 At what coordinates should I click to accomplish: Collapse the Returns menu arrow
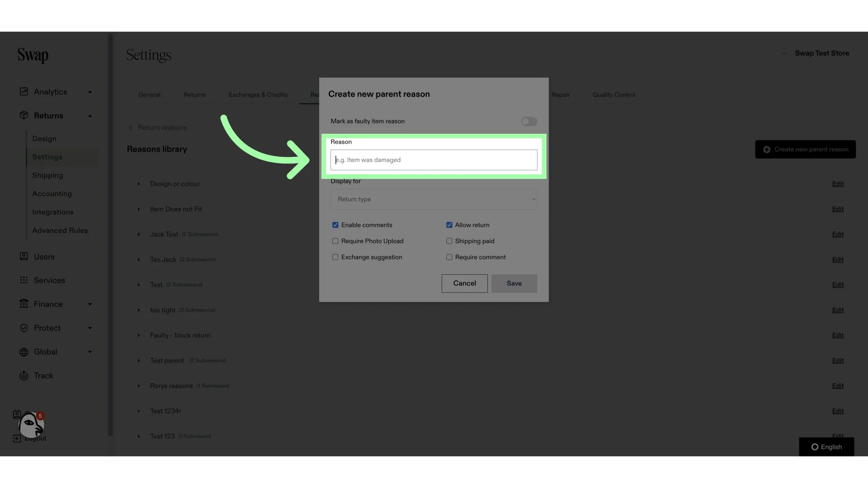[x=90, y=116]
